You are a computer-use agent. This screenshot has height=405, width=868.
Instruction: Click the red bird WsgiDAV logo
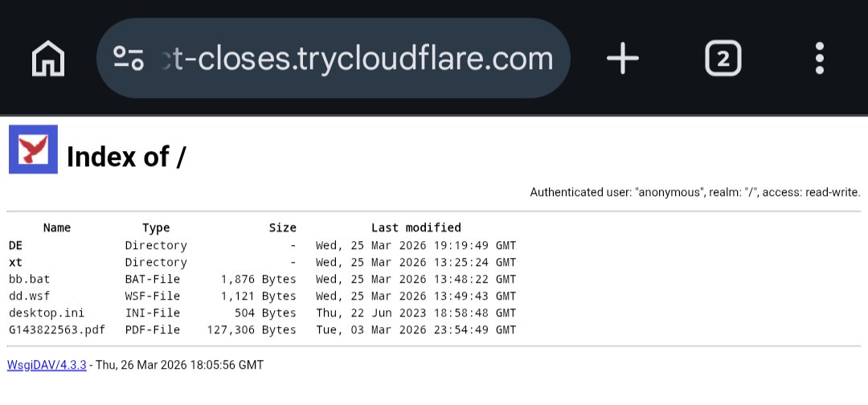pos(33,149)
